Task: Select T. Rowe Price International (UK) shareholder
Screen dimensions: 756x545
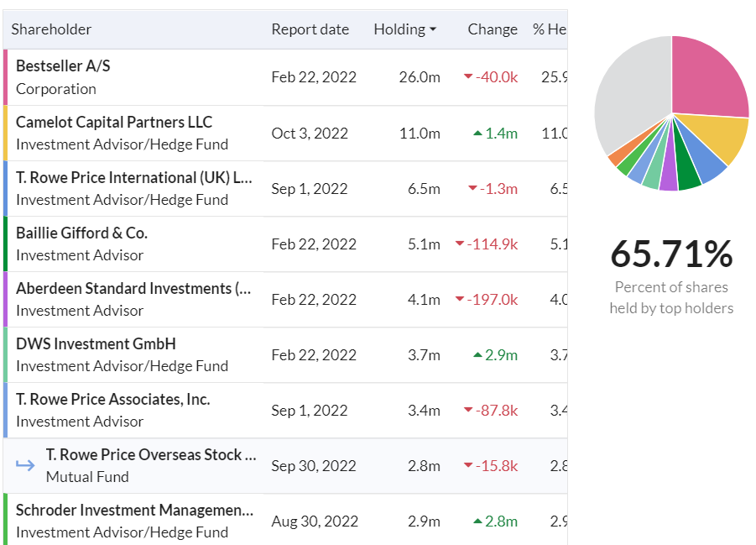Action: pos(134,178)
